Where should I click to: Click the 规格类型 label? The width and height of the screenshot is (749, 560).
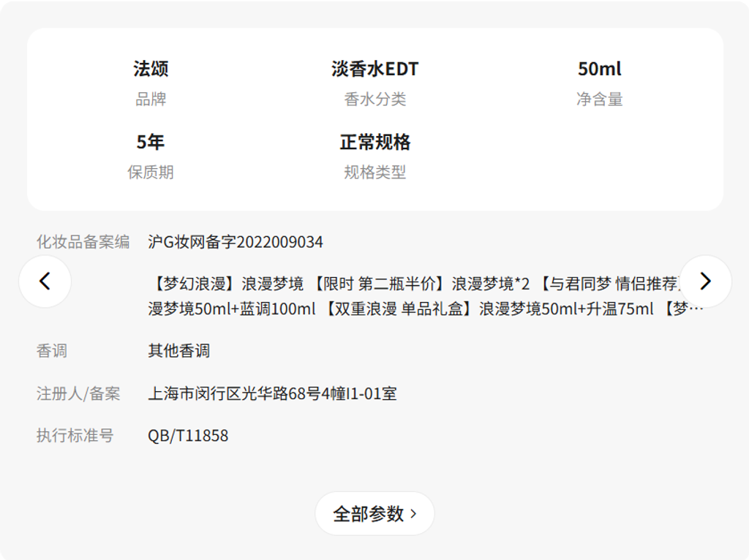(374, 173)
